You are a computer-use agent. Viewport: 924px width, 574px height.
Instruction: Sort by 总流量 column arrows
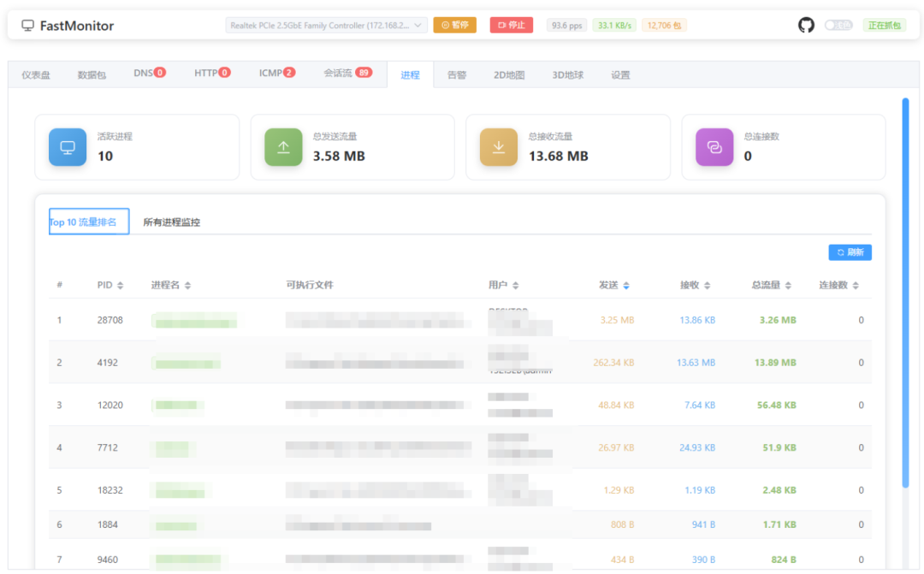tap(788, 285)
